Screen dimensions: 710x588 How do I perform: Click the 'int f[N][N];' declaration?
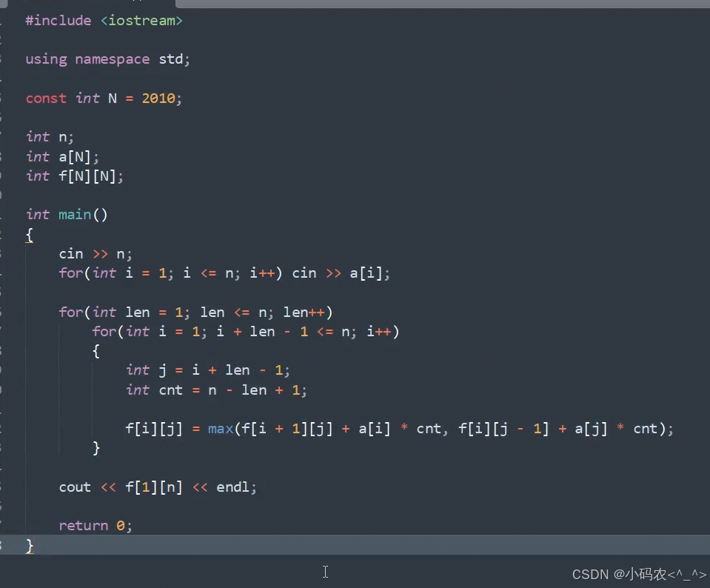tap(75, 176)
